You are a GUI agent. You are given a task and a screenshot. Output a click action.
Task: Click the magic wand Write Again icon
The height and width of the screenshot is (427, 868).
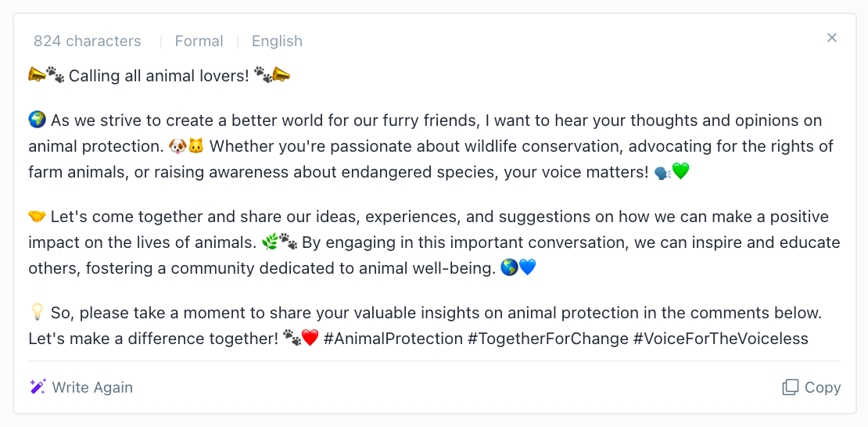tap(38, 387)
